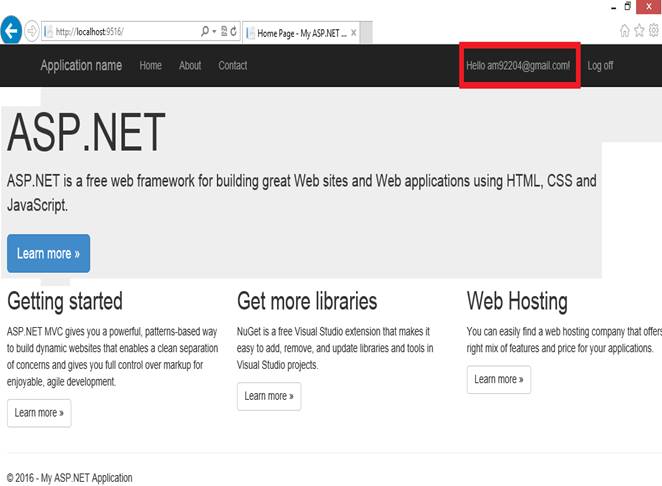This screenshot has width=662, height=486.
Task: Click the © 2016 - My ASP.NET Application footer
Action: click(70, 478)
